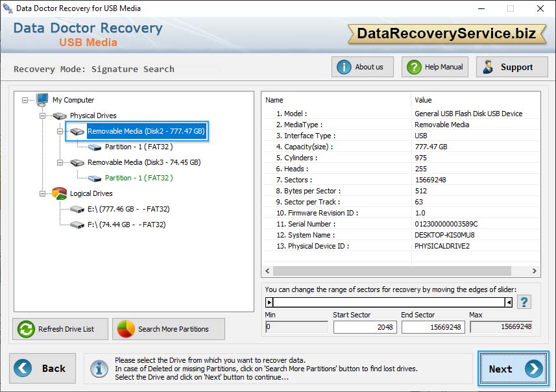Screen dimensions: 556x392
Task: Open the Help Manual
Action: pos(435,67)
